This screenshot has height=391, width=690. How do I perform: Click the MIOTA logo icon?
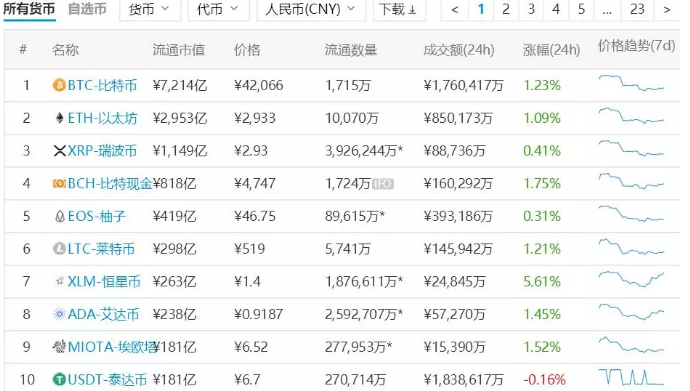[x=59, y=347]
